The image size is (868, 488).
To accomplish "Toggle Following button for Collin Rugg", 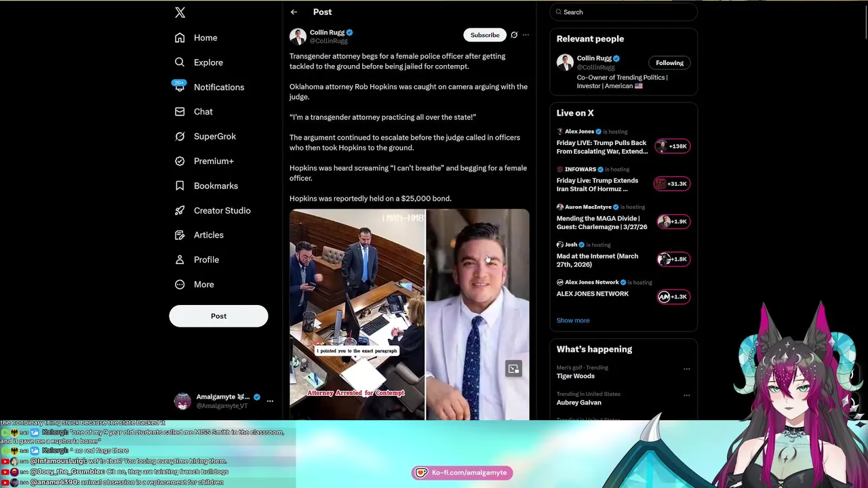I will click(x=669, y=63).
